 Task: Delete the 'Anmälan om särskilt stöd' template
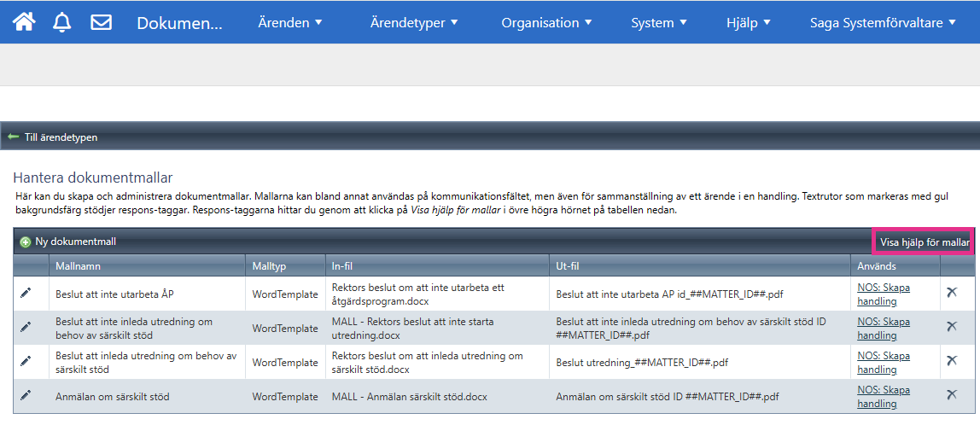(x=952, y=394)
